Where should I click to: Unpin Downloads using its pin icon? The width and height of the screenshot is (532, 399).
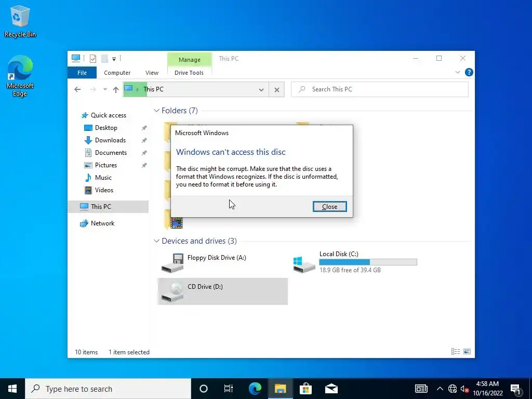click(144, 140)
